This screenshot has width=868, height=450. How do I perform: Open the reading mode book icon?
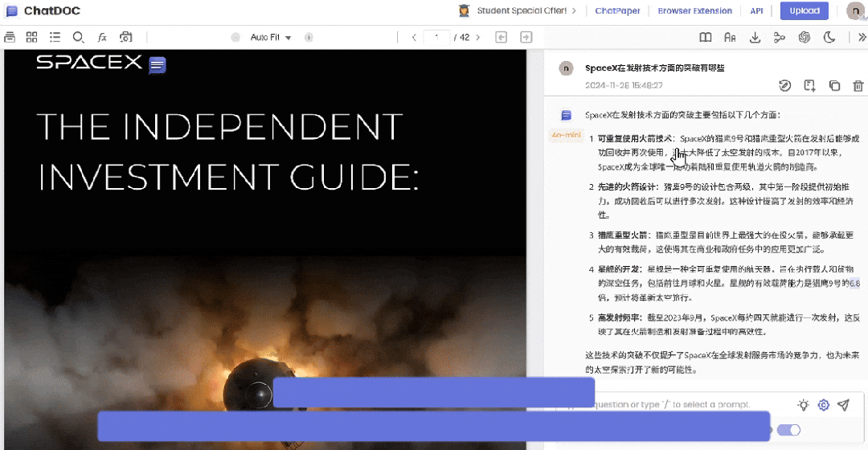706,37
